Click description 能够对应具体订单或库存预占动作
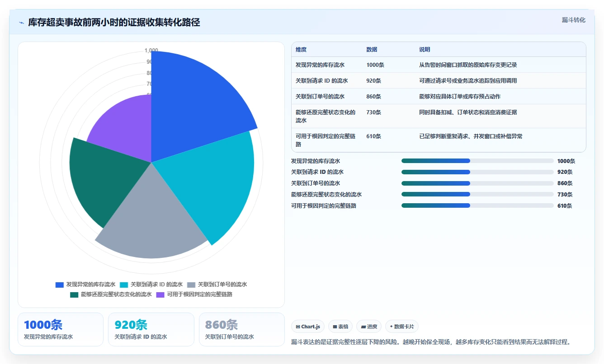 pyautogui.click(x=460, y=97)
